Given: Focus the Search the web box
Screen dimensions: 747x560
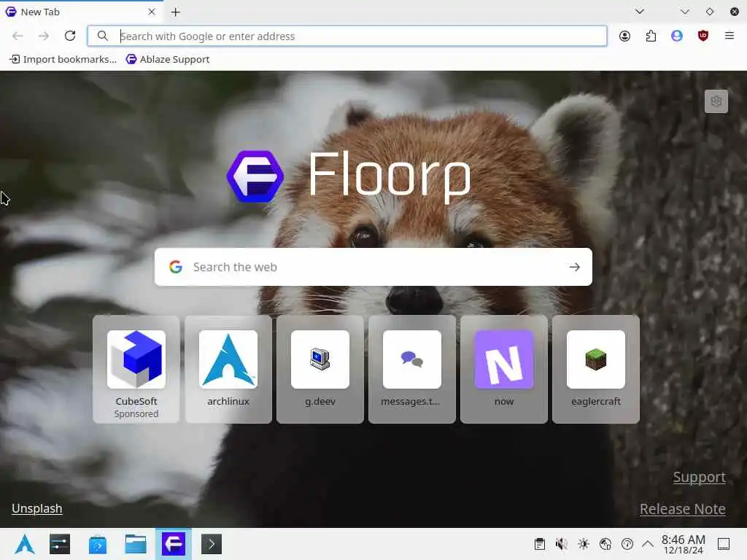Looking at the screenshot, I should click(x=373, y=267).
